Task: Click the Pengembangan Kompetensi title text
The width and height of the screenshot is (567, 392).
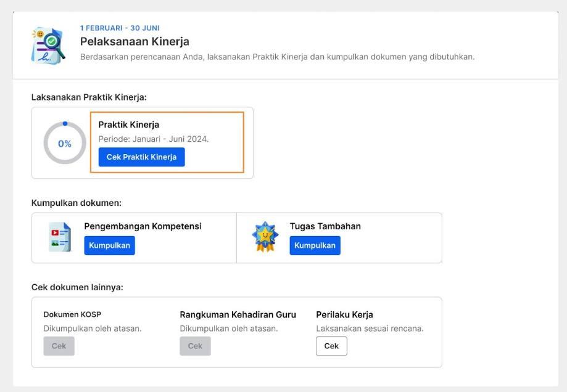Action: [143, 226]
